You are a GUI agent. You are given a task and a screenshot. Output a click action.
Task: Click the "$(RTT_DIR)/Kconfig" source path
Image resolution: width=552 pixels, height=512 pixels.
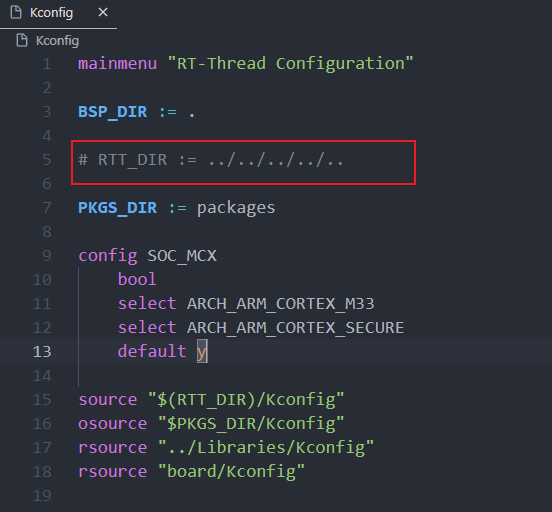[246, 400]
